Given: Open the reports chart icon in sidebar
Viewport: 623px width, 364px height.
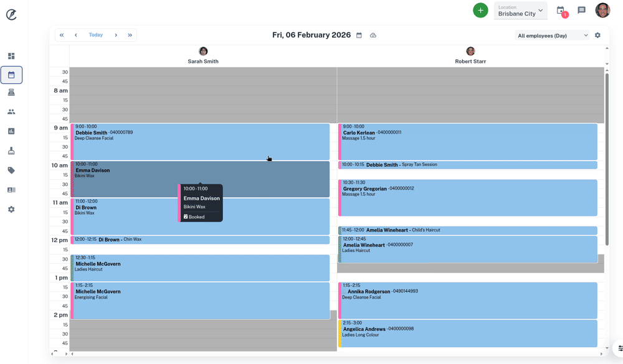Looking at the screenshot, I should click(x=11, y=131).
